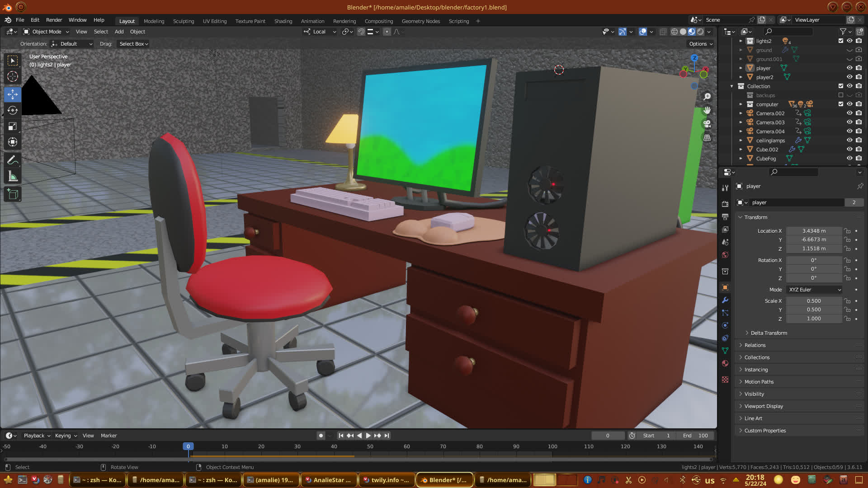Uncheck the computer collection checkbox

coord(841,104)
